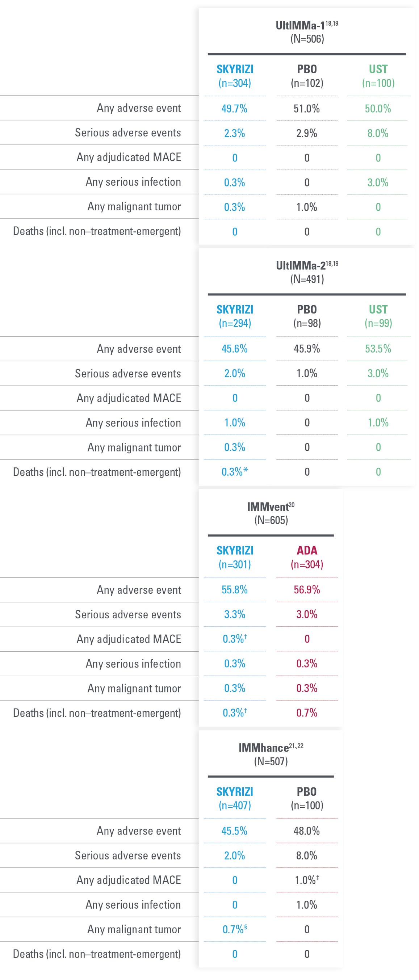Click the UltIMMa-1 study heading
This screenshot has height=980, width=419.
coord(301,26)
